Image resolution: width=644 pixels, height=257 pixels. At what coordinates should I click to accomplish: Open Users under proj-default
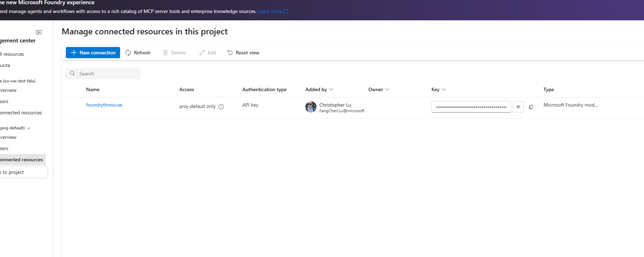point(4,148)
